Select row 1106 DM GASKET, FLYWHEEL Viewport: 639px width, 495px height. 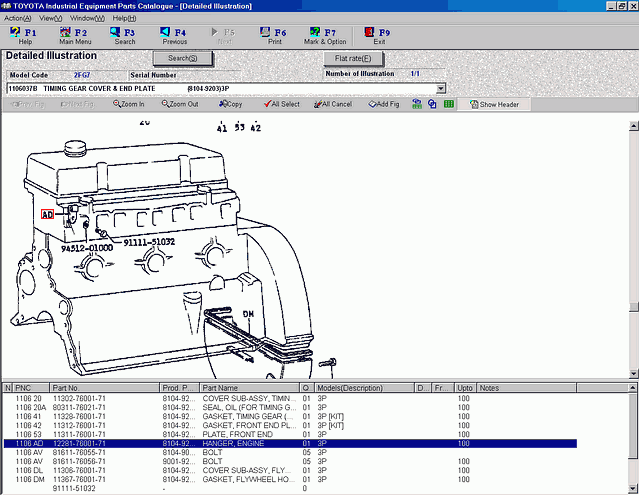[290, 479]
